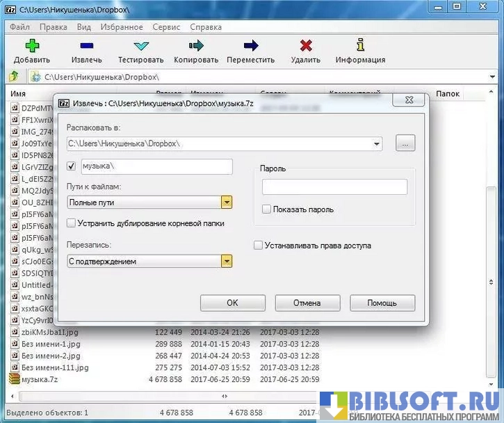Enable Показать пароль checkbox
The height and width of the screenshot is (423, 504).
266,209
